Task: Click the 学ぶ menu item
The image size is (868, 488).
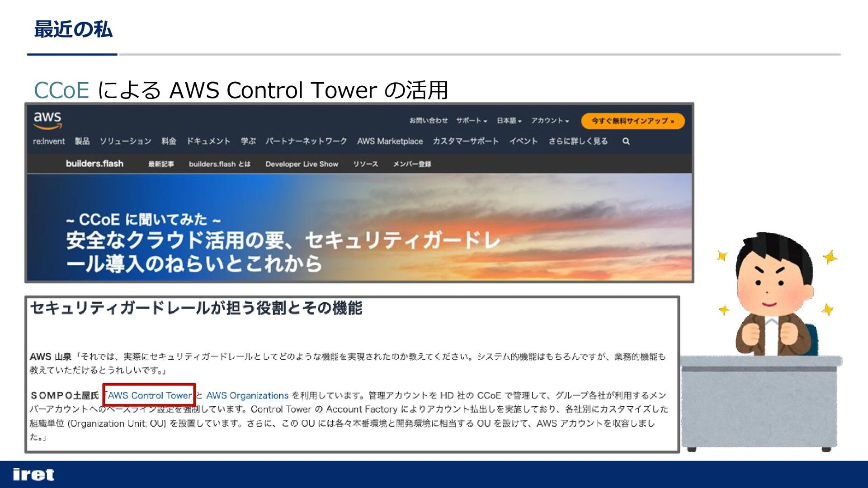Action: tap(248, 141)
